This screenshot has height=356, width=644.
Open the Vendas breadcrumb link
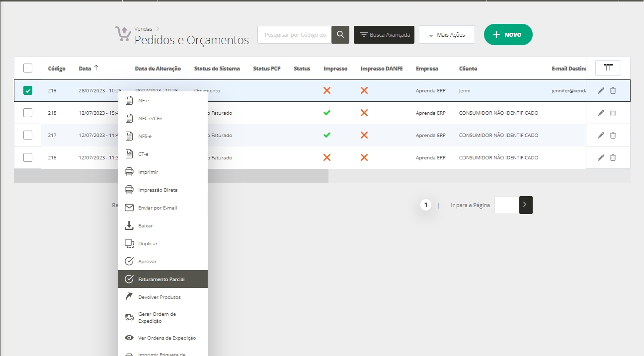(143, 29)
